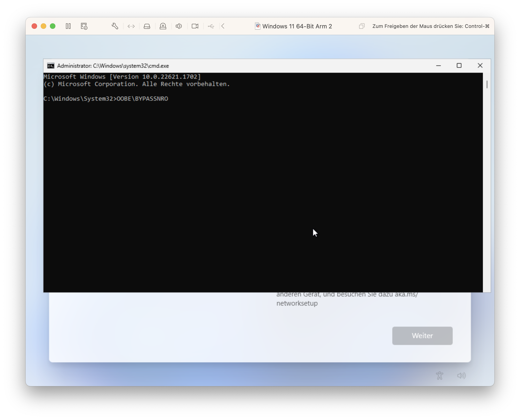Pause the virtual machine
Viewport: 520px width, 420px height.
68,26
